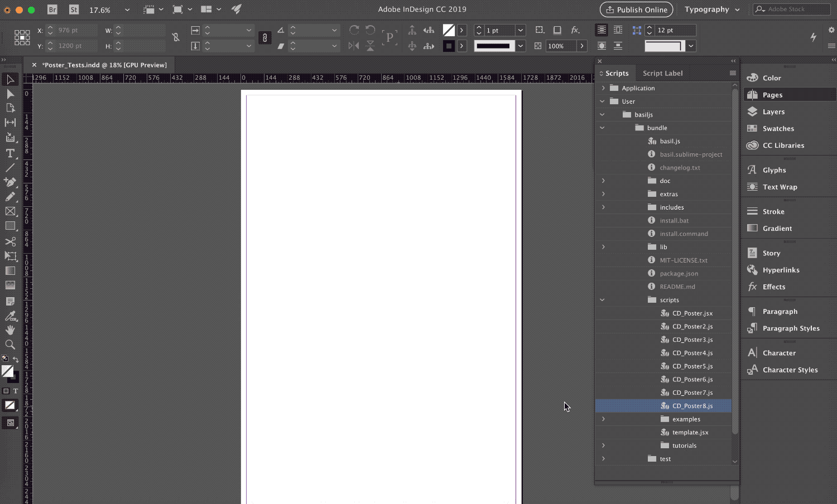
Task: Select the Pen tool
Action: (10, 182)
